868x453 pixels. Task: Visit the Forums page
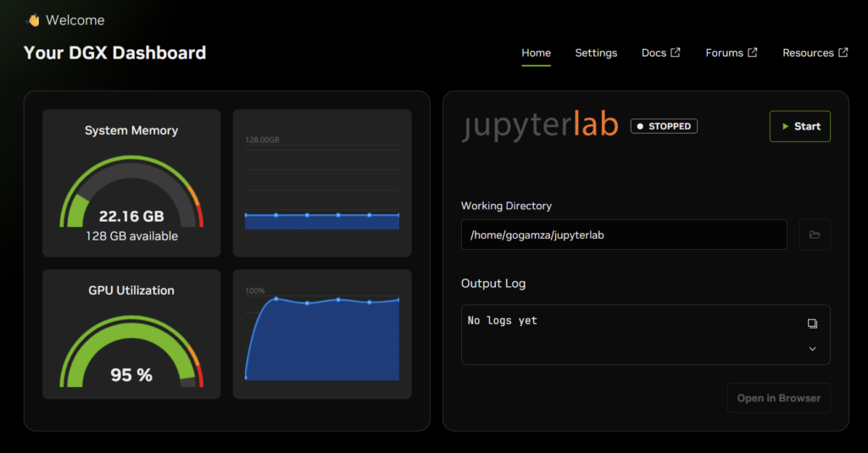pos(724,52)
